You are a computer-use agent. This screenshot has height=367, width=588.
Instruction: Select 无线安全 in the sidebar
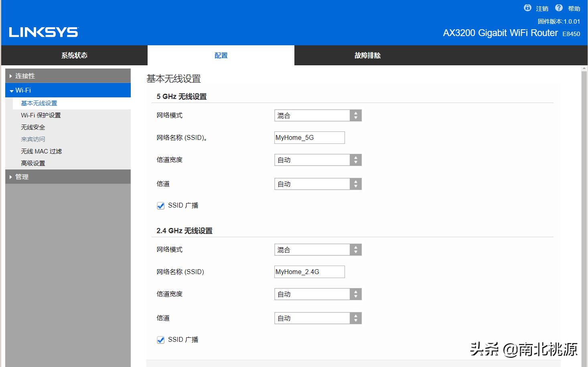[33, 127]
